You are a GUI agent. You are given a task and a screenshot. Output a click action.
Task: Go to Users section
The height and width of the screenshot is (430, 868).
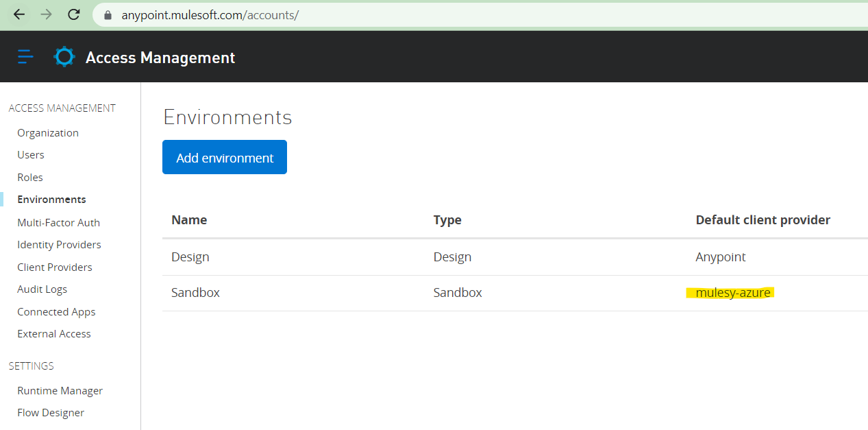click(31, 155)
